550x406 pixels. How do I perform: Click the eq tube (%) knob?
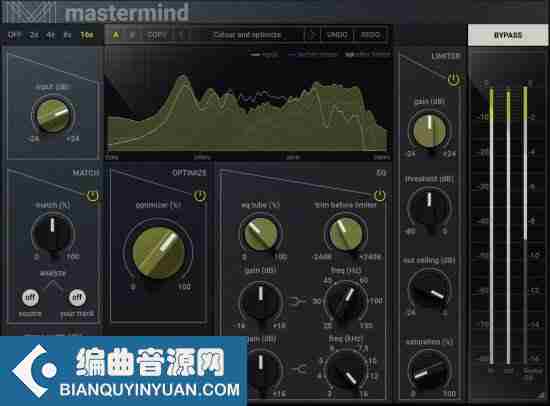pyautogui.click(x=260, y=233)
